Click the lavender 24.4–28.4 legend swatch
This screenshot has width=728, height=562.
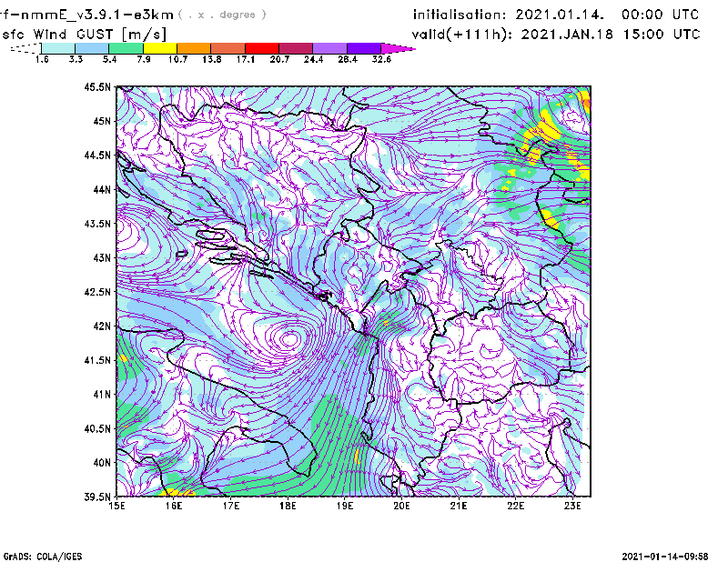tap(330, 48)
